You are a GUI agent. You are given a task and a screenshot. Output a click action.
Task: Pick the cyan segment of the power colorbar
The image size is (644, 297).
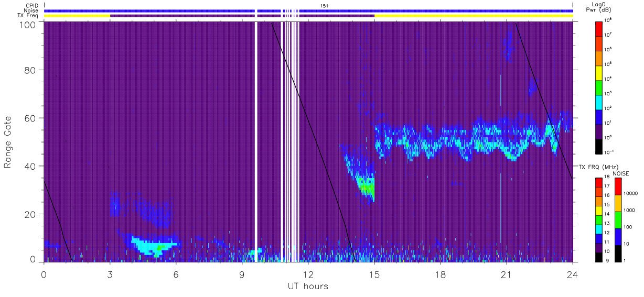coord(599,102)
